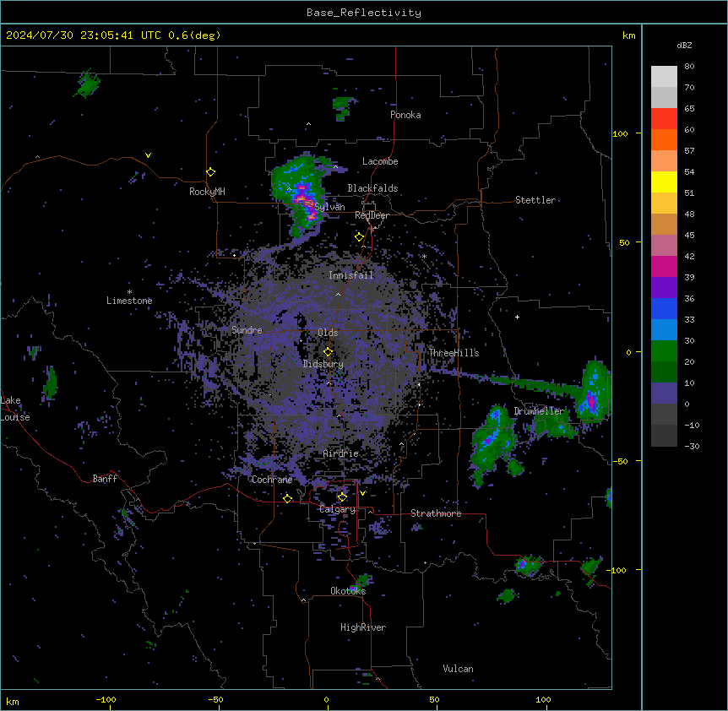Click the -30 value in the dBZ legend
This screenshot has width=728, height=711.
692,447
